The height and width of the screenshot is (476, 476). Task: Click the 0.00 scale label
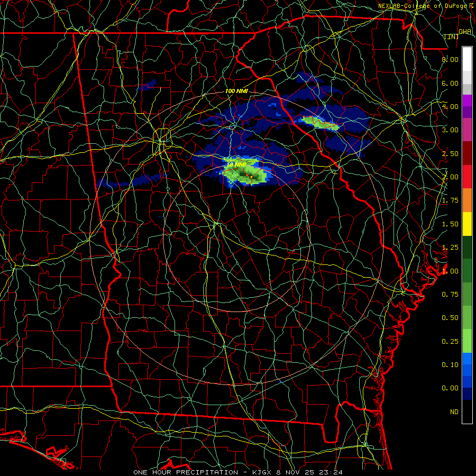[x=450, y=388]
